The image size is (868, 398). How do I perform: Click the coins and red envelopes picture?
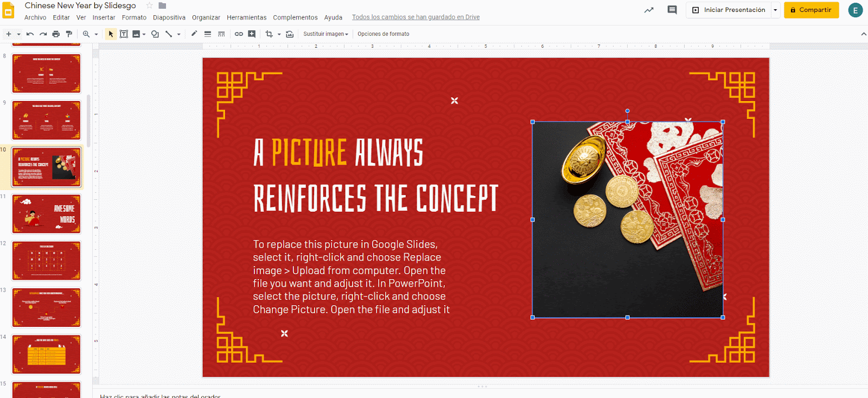coord(628,219)
